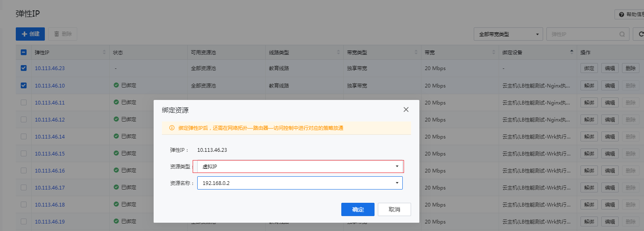Click 绑定 in the 10.113.46.23 row

pyautogui.click(x=589, y=68)
